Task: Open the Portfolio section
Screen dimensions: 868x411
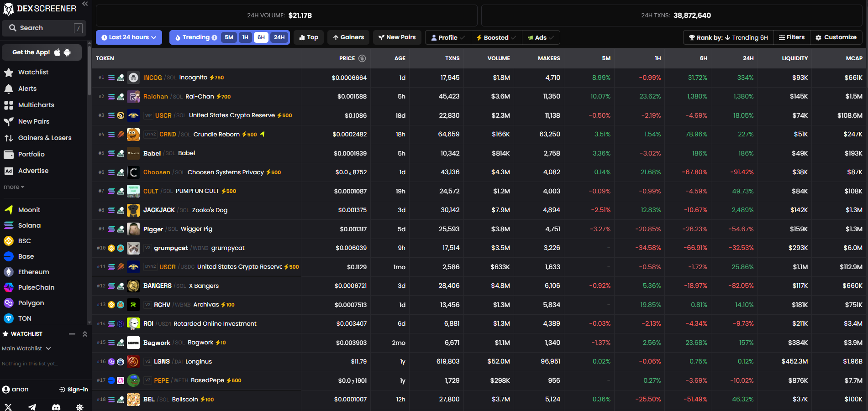Action: 31,154
